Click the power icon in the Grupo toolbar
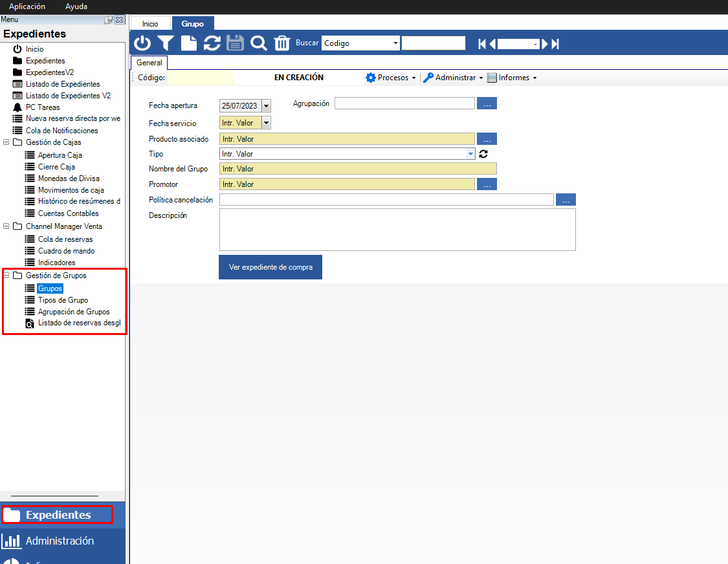Image resolution: width=728 pixels, height=564 pixels. click(142, 43)
